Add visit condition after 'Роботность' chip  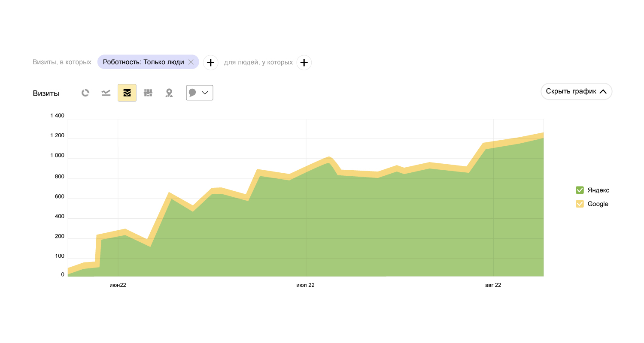point(210,63)
